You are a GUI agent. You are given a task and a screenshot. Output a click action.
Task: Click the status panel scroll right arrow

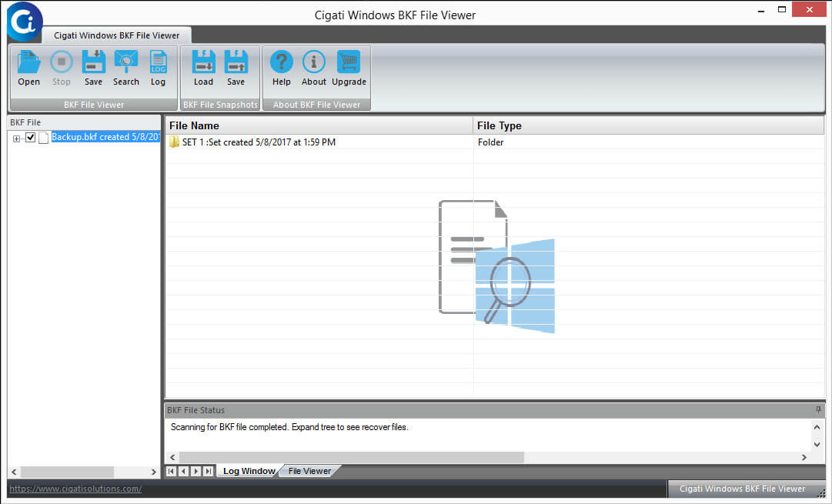804,457
